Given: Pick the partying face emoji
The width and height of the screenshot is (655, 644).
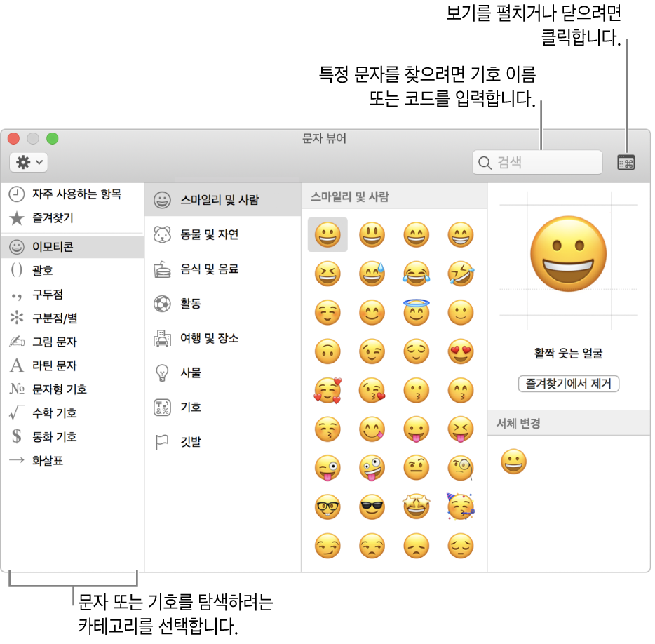Looking at the screenshot, I should pyautogui.click(x=461, y=507).
